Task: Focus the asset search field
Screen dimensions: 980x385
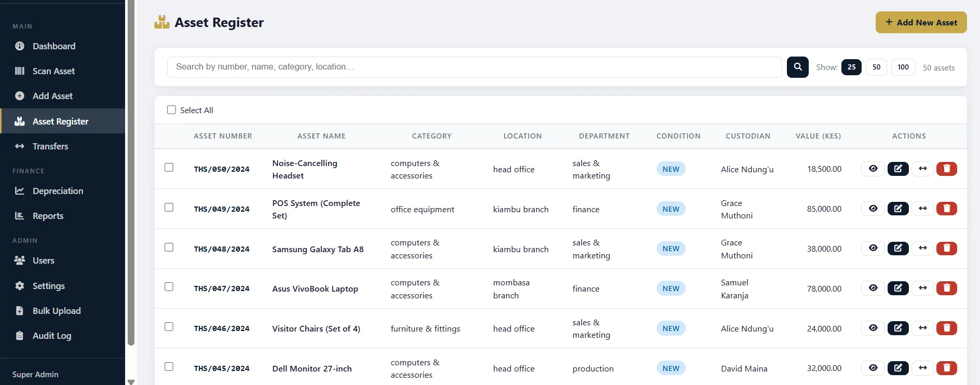Action: click(x=474, y=67)
